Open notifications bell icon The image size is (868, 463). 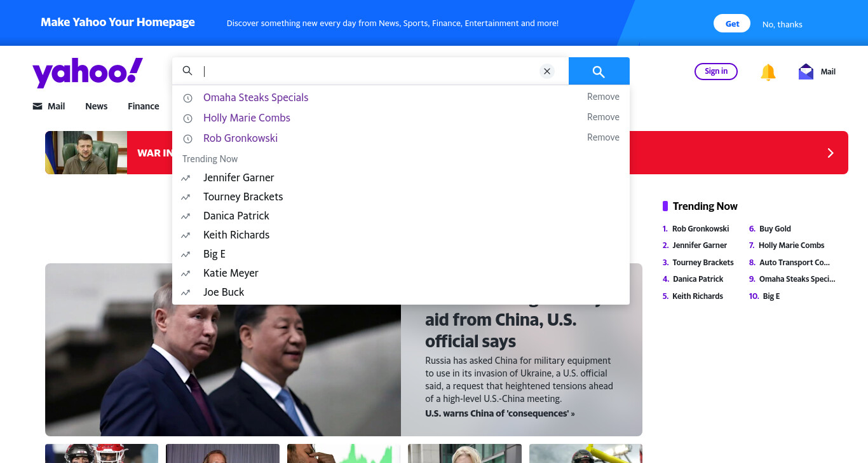point(768,72)
